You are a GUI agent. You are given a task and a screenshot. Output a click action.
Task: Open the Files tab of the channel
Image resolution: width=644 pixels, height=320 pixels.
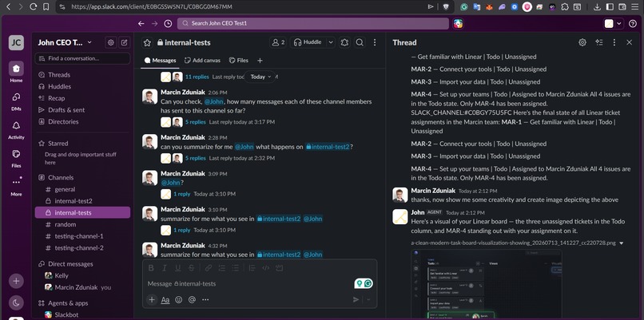point(239,61)
